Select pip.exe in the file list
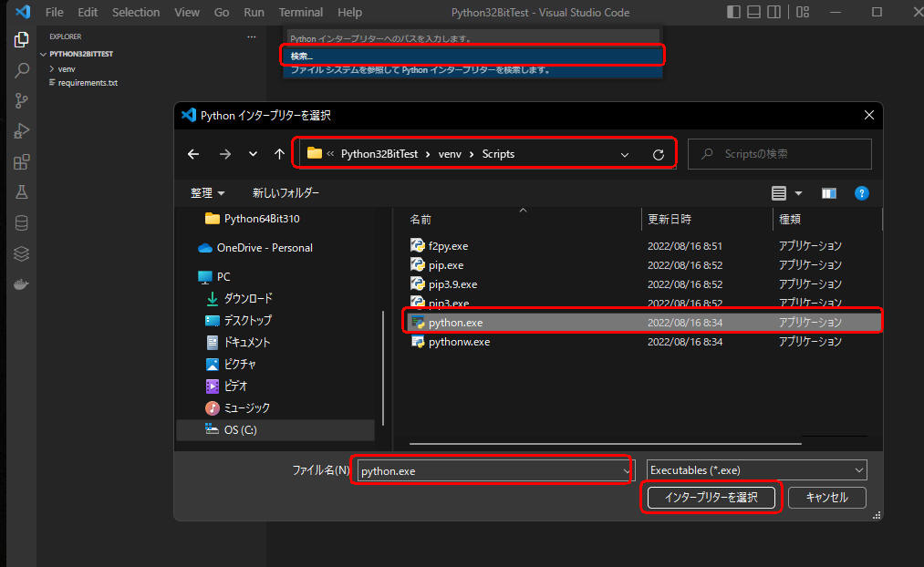Viewport: 924px width, 567px height. (x=642, y=265)
